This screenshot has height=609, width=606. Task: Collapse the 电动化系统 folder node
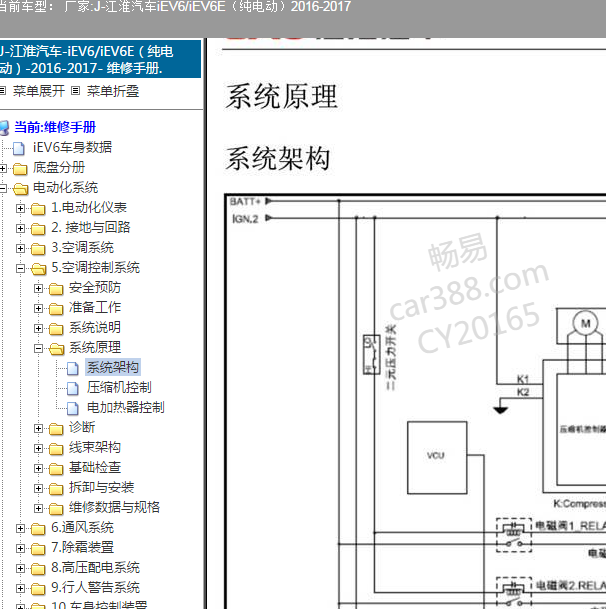tap(3, 188)
